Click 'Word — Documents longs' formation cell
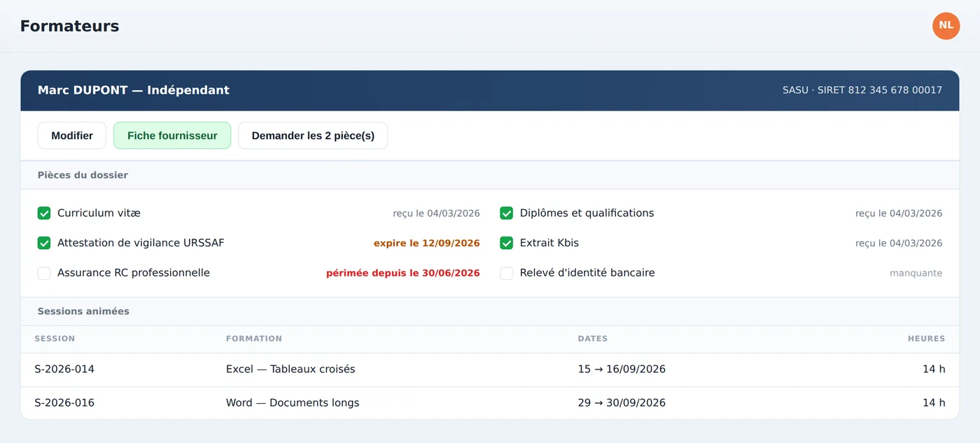The width and height of the screenshot is (980, 443). pyautogui.click(x=293, y=402)
